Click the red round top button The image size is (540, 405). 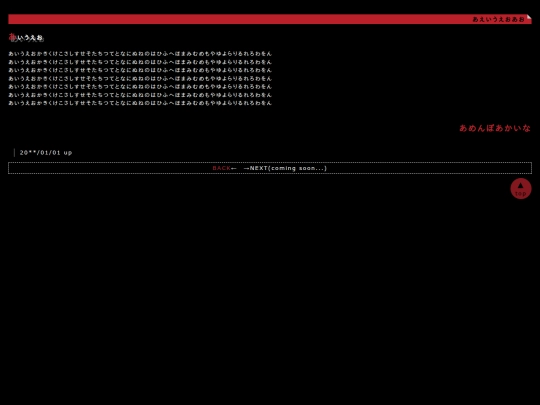coord(520,189)
